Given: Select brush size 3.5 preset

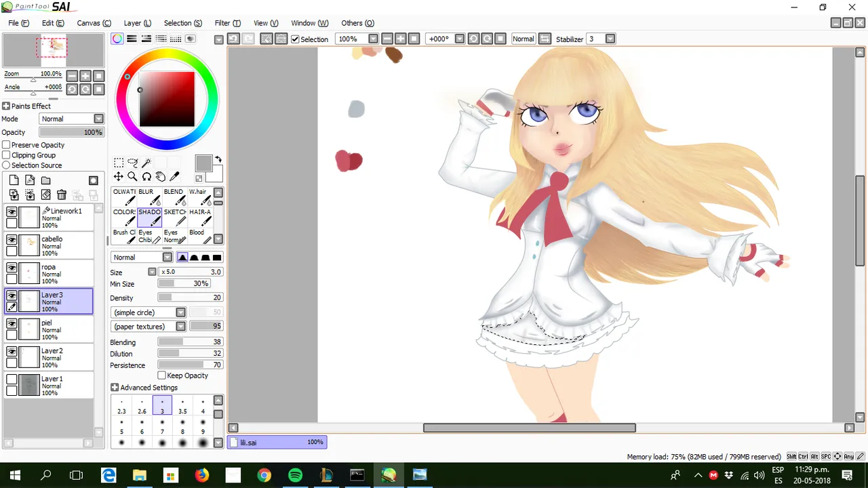Looking at the screenshot, I should [182, 406].
